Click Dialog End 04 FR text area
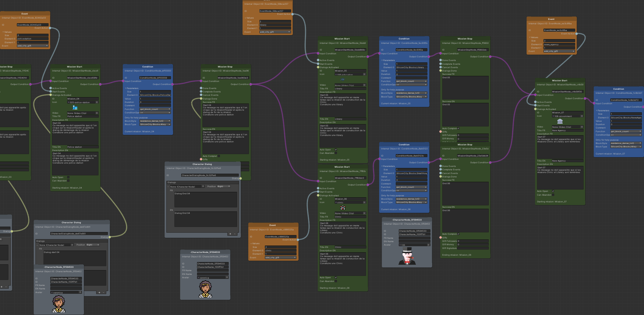The height and width of the screenshot is (315, 644). click(x=206, y=199)
